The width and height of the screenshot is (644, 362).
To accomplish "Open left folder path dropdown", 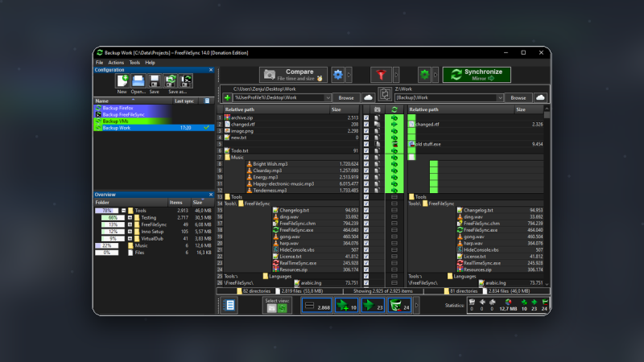I will [x=328, y=97].
